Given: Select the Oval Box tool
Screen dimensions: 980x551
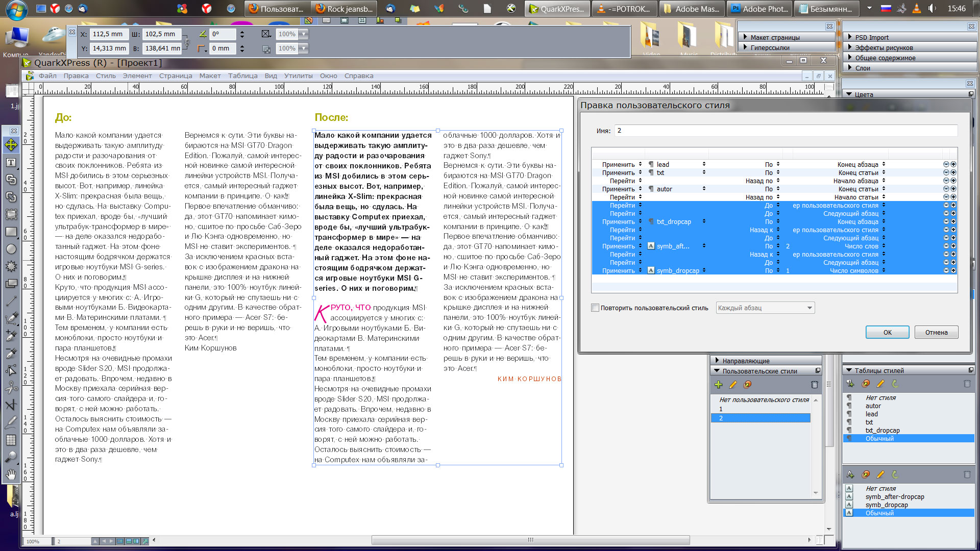Looking at the screenshot, I should point(11,249).
